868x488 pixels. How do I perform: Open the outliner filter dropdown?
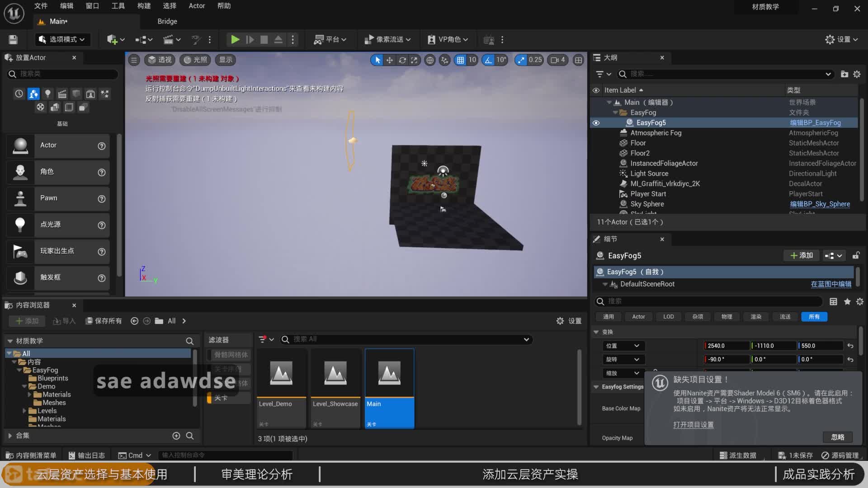pos(604,74)
